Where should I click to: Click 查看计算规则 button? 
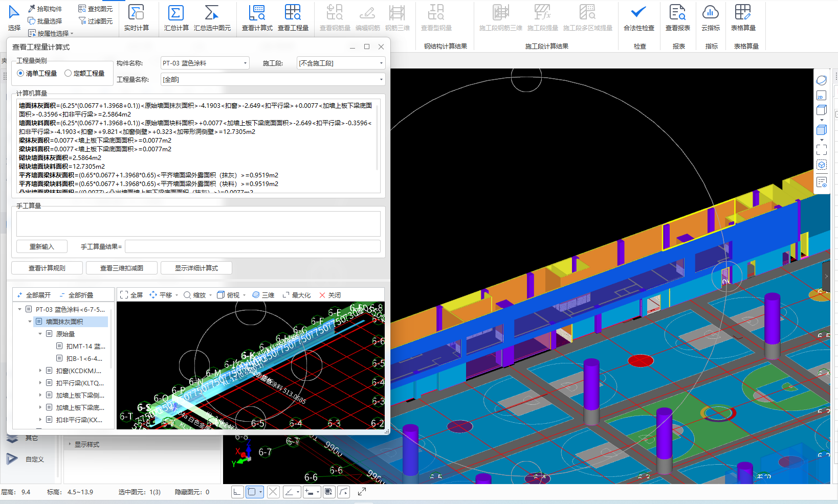pyautogui.click(x=47, y=268)
